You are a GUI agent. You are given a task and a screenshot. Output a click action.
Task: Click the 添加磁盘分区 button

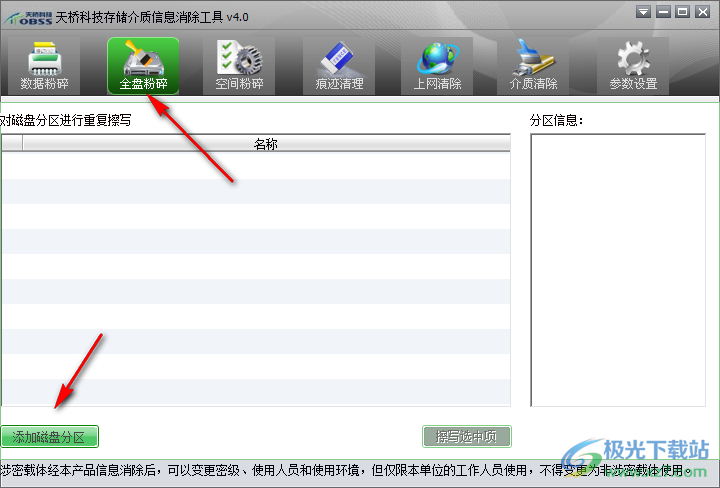[50, 437]
